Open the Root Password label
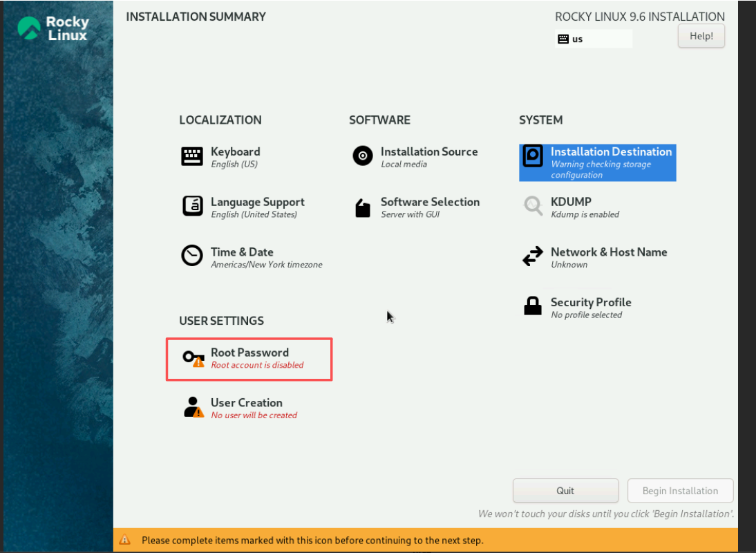Viewport: 756px width, 553px height. 249,353
